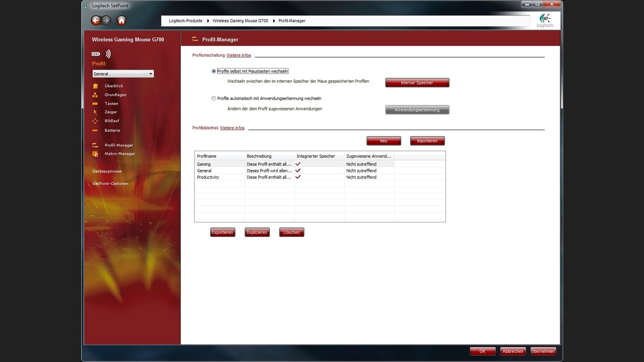Click the Bildlauf scroll icon
644x362 pixels.
pos(95,121)
